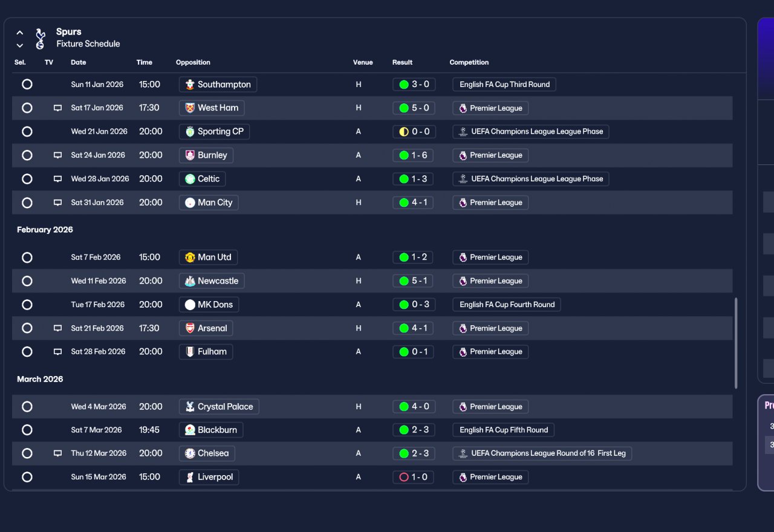Open the 1 - 0 result against Liverpool

point(414,477)
